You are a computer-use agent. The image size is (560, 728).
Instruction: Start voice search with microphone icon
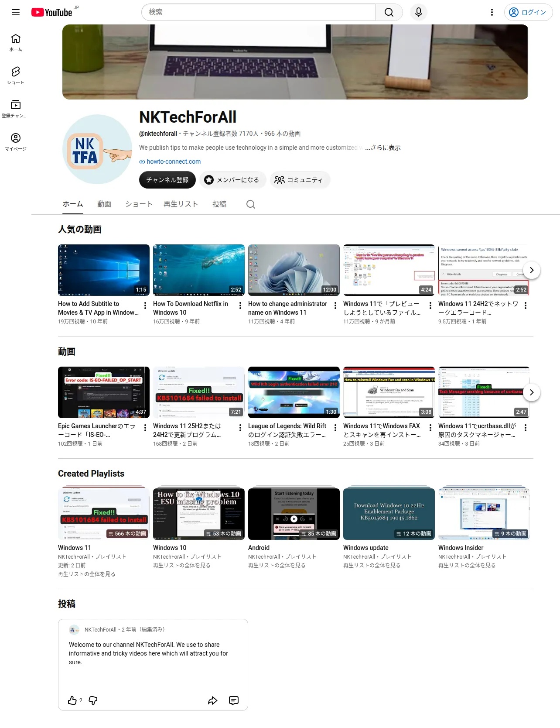(x=418, y=12)
